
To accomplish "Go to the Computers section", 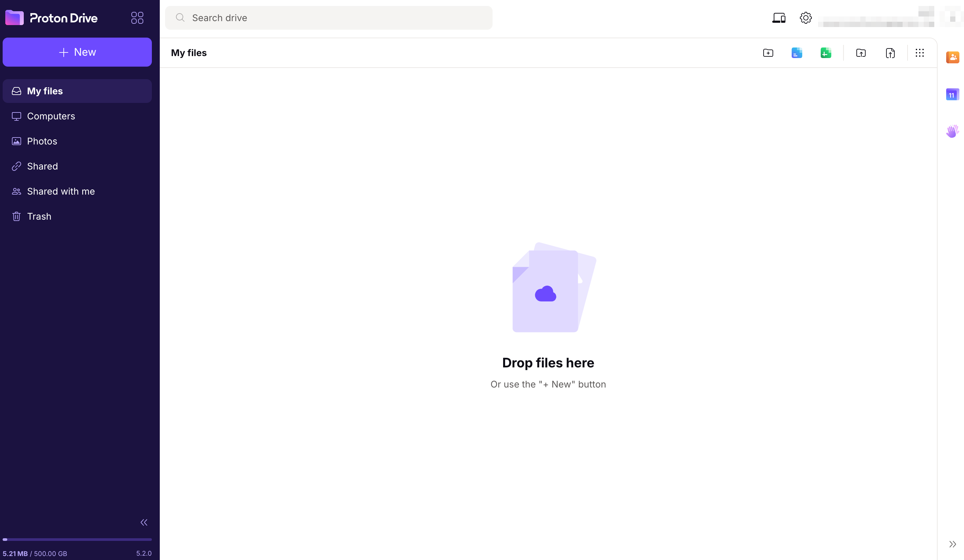I will 51,116.
